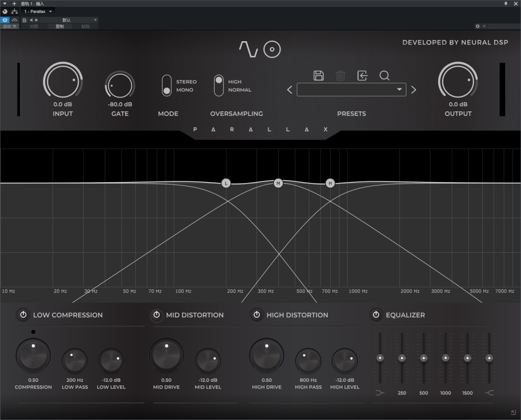The height and width of the screenshot is (420, 521).
Task: Open the 默认 host preset dropdown
Action: click(x=69, y=20)
